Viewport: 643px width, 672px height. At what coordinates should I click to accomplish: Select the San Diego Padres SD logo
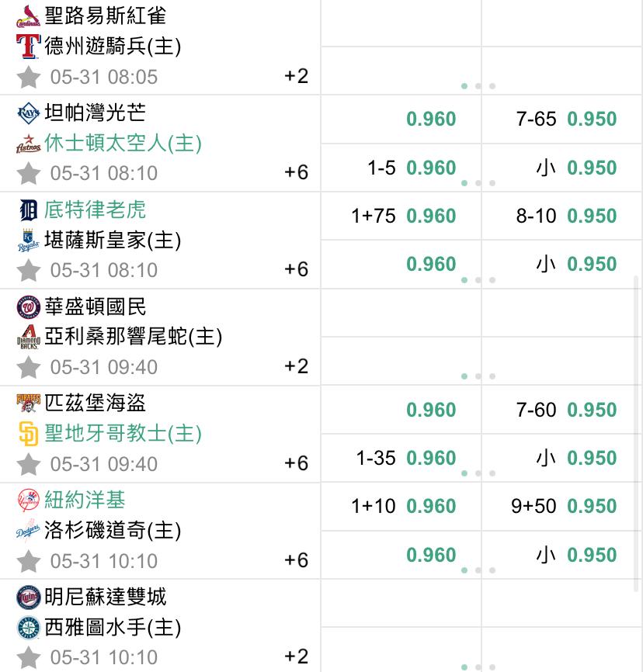(x=28, y=434)
